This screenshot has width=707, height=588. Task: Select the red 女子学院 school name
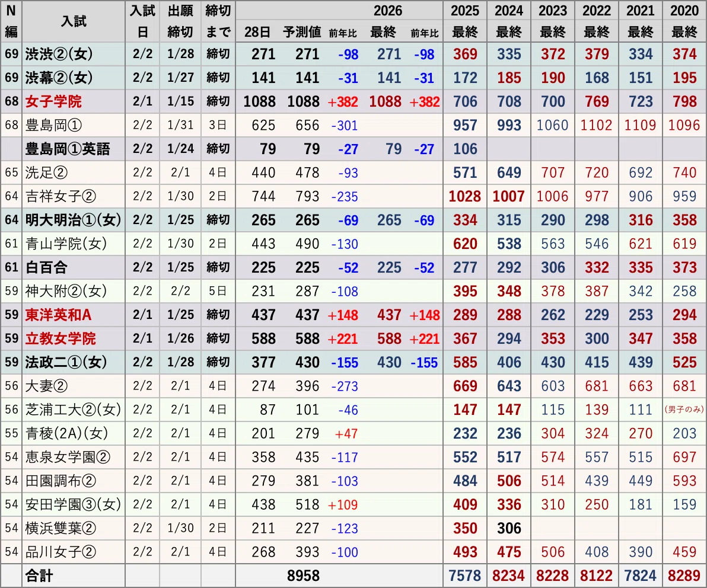tap(53, 101)
